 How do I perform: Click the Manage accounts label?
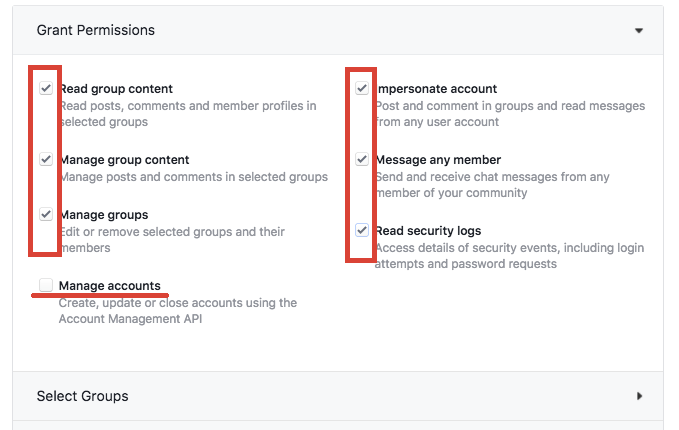coord(110,286)
